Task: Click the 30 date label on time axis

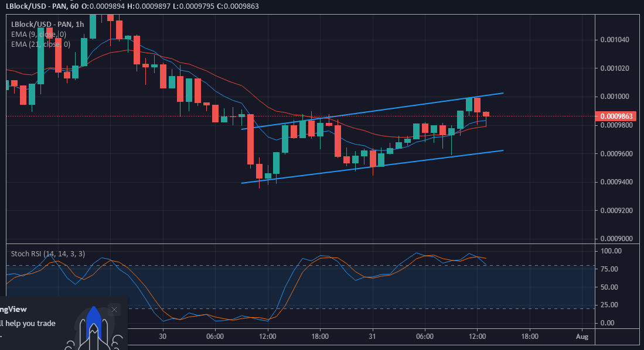Action: click(x=163, y=336)
